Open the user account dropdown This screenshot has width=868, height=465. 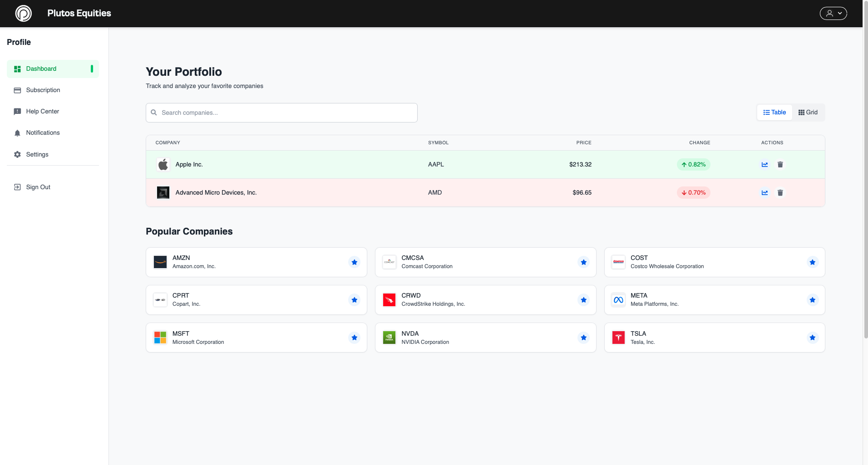[x=833, y=13]
